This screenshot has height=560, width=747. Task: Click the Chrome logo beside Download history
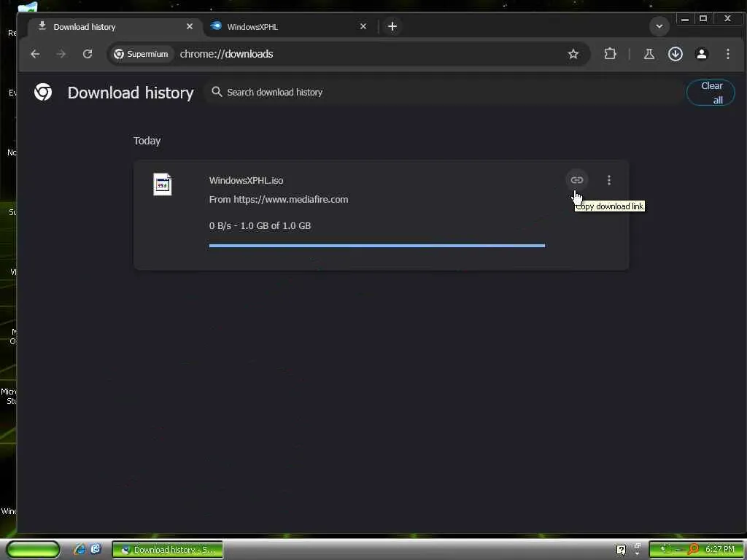pyautogui.click(x=43, y=92)
